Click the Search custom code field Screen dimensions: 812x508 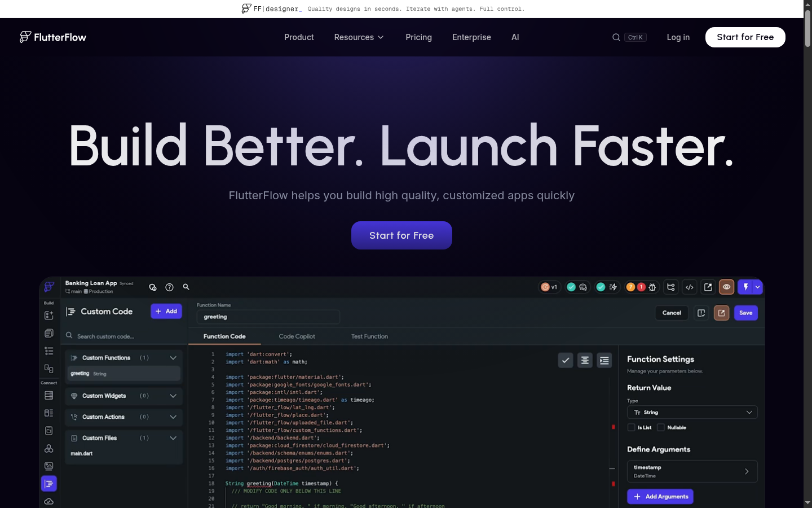coord(124,336)
